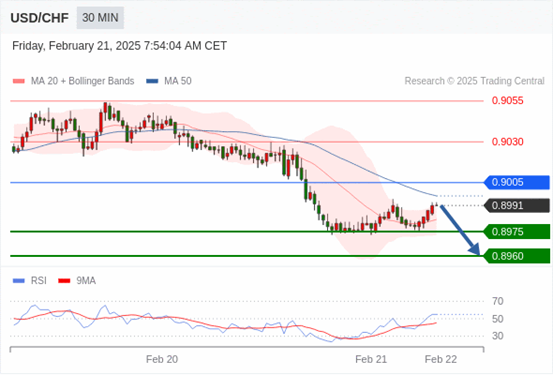Toggle the 9MA legend label
The height and width of the screenshot is (375, 553).
pos(86,281)
